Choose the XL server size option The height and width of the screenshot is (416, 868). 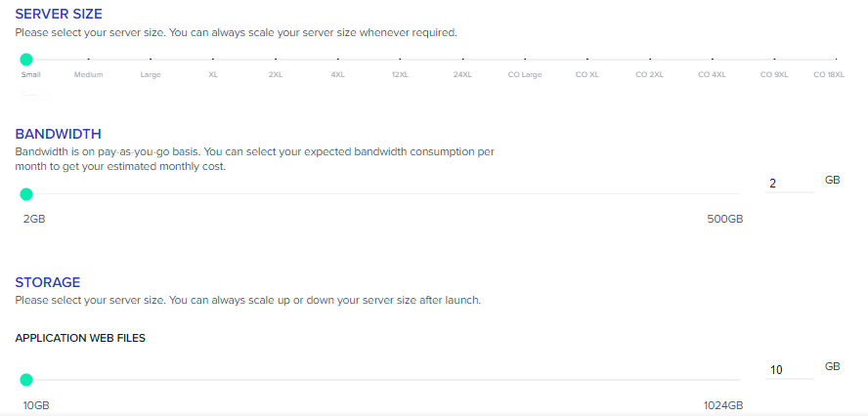tap(213, 74)
